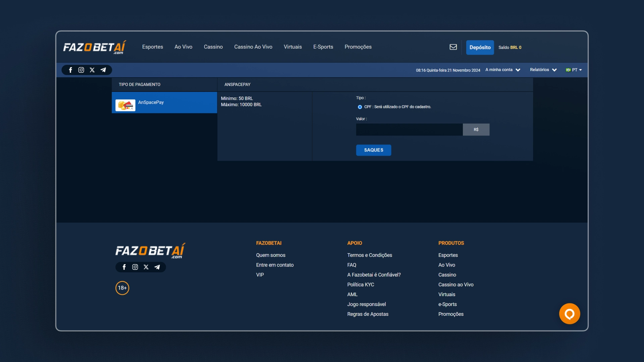Open Cassino link in footer Produtos

[x=447, y=275]
